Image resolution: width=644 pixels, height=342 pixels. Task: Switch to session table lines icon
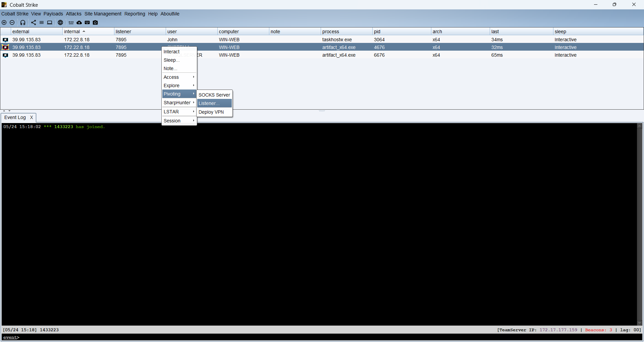pos(42,22)
